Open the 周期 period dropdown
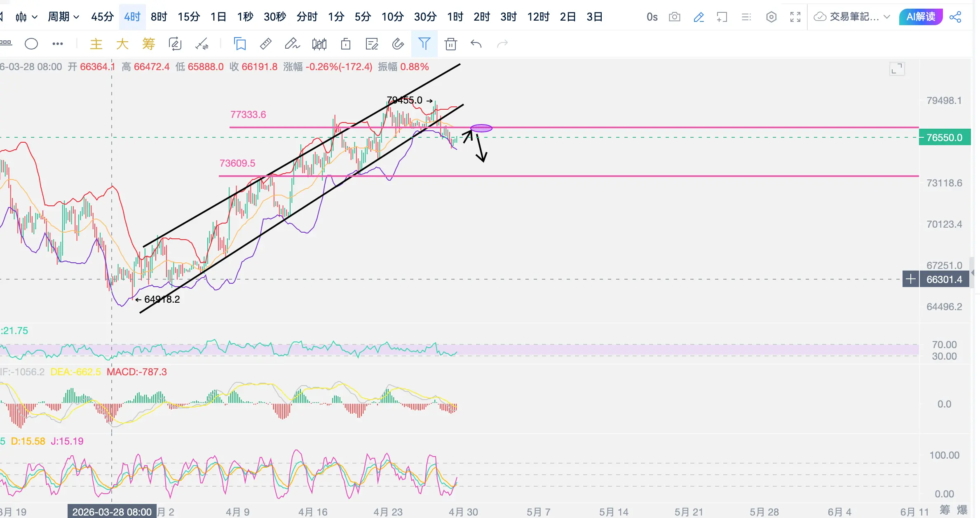This screenshot has width=980, height=518. click(63, 17)
